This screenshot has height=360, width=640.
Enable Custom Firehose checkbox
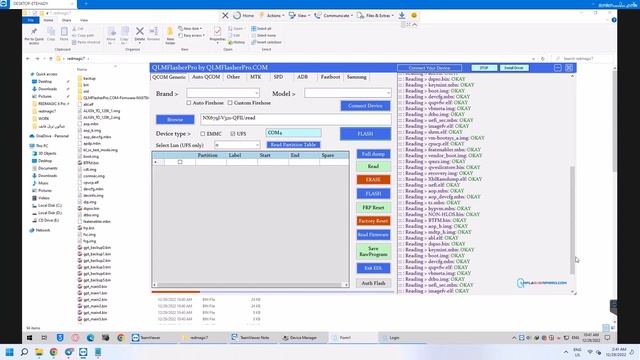click(230, 103)
